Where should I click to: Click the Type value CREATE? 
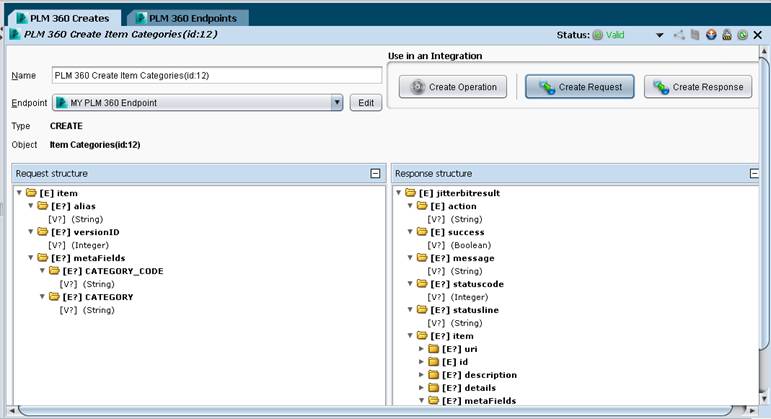point(66,126)
